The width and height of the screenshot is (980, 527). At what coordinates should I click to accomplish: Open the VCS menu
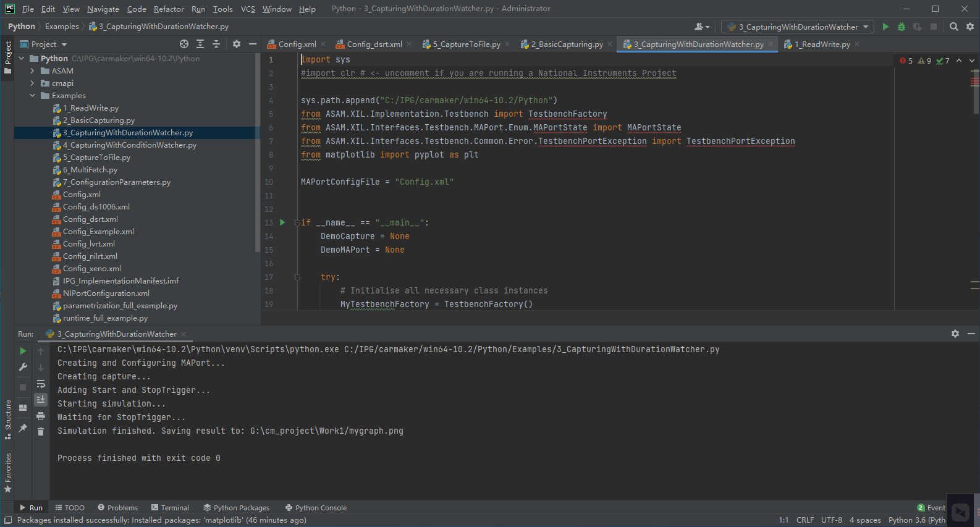point(248,9)
